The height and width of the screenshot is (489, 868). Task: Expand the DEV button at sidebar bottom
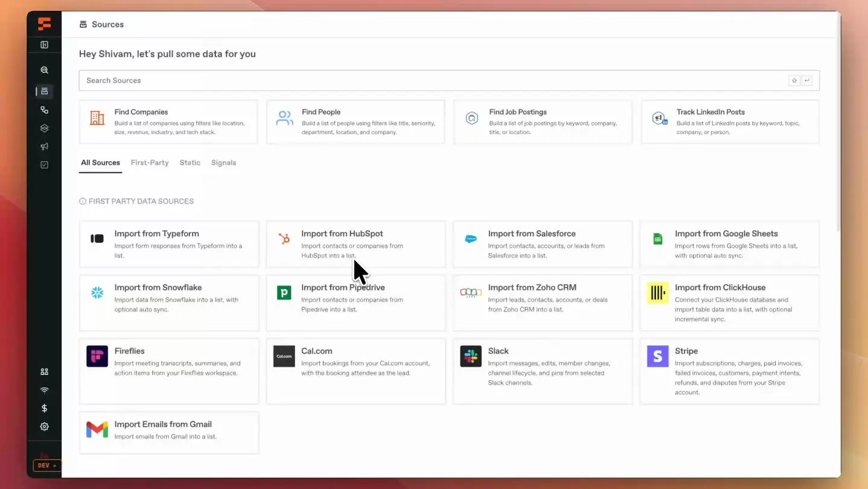(x=47, y=465)
